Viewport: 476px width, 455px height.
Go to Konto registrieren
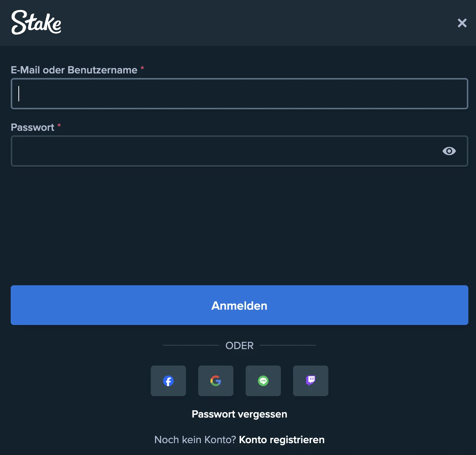(x=281, y=440)
